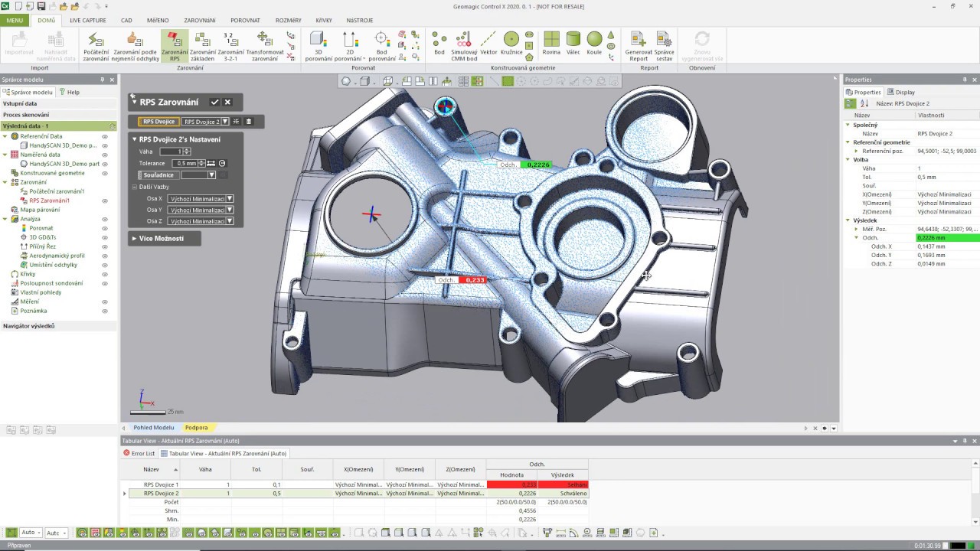
Task: Toggle visibility of Naměřená data
Action: coord(105,155)
